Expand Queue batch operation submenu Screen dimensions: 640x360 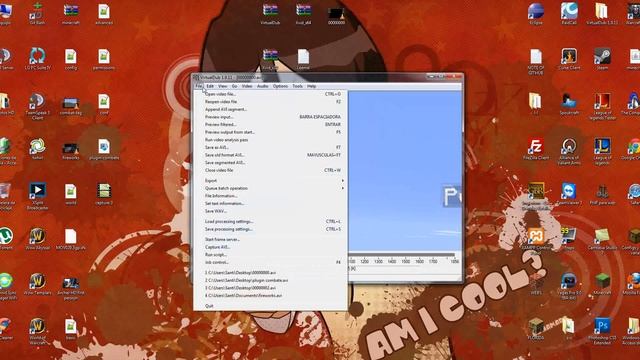(x=270, y=188)
